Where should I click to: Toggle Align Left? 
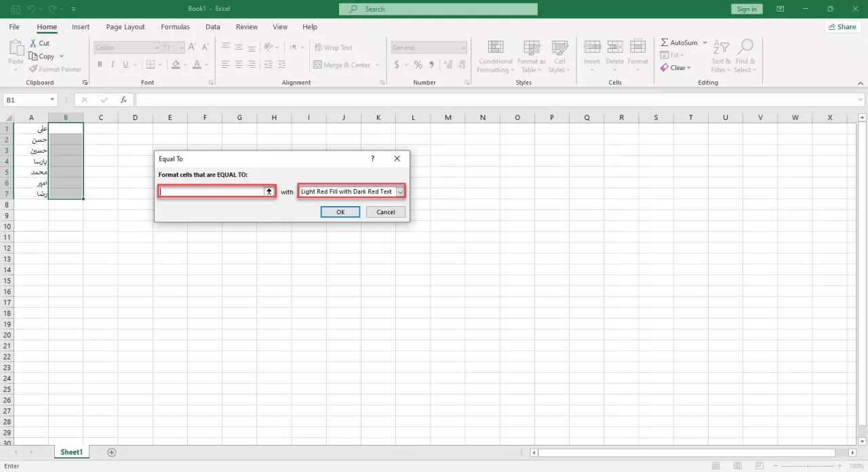[x=225, y=65]
